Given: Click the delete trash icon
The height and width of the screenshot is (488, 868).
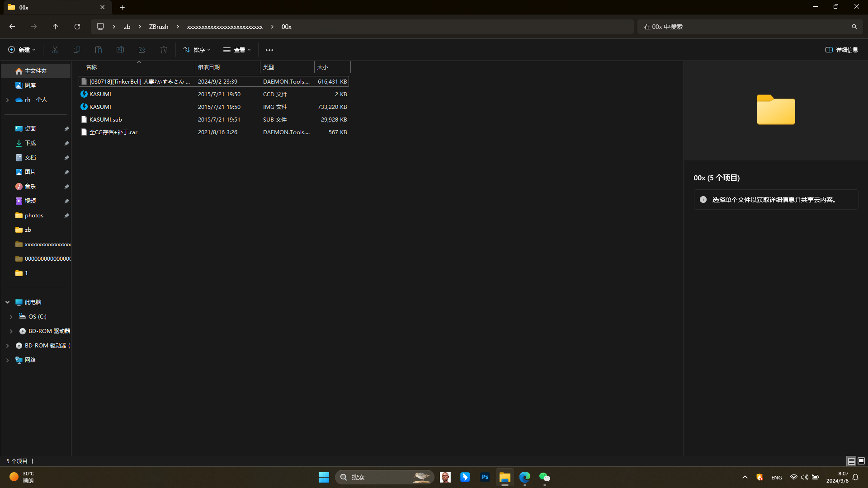Looking at the screenshot, I should point(164,50).
